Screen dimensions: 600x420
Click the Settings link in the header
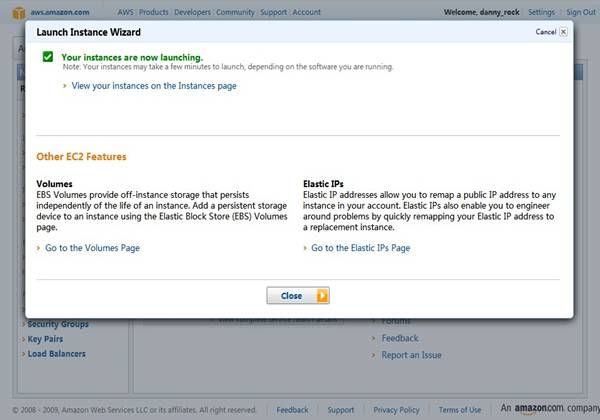[541, 13]
